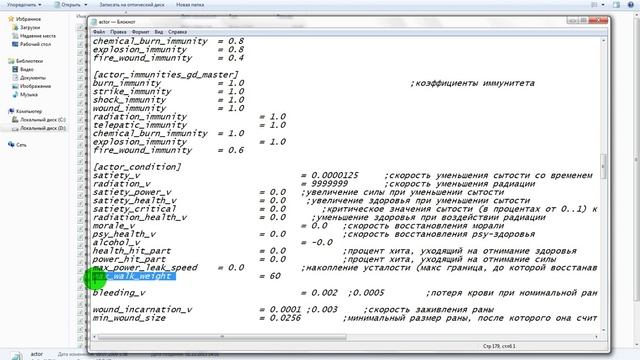The height and width of the screenshot is (360, 640).
Task: Toggle the Explorer preview pane icon
Action: point(617,5)
